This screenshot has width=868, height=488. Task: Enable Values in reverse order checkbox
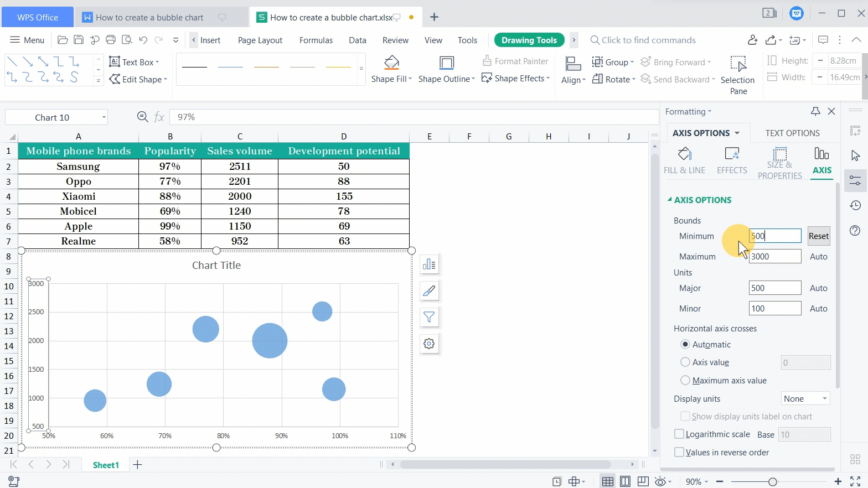pyautogui.click(x=679, y=452)
